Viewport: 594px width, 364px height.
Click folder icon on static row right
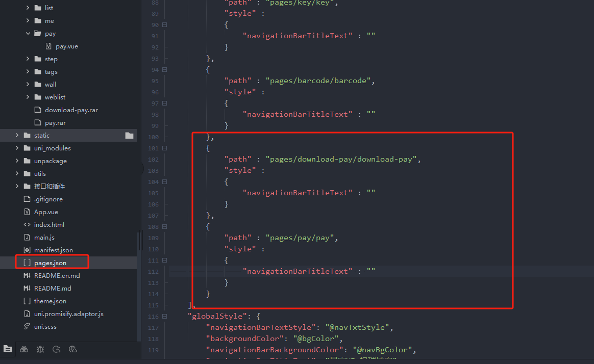[x=129, y=136]
